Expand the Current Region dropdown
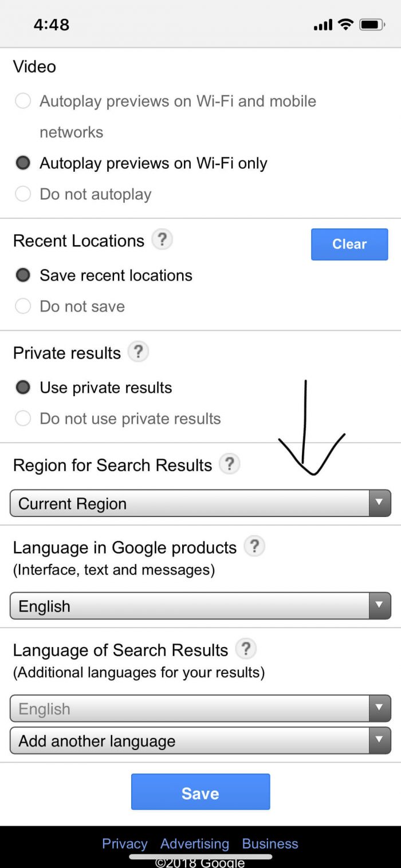Screen dimensions: 401x868 click(x=200, y=503)
